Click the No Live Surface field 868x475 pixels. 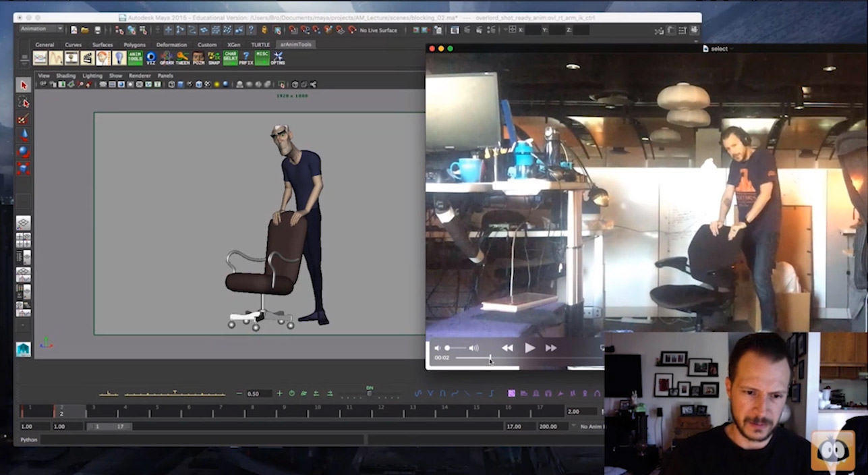378,30
